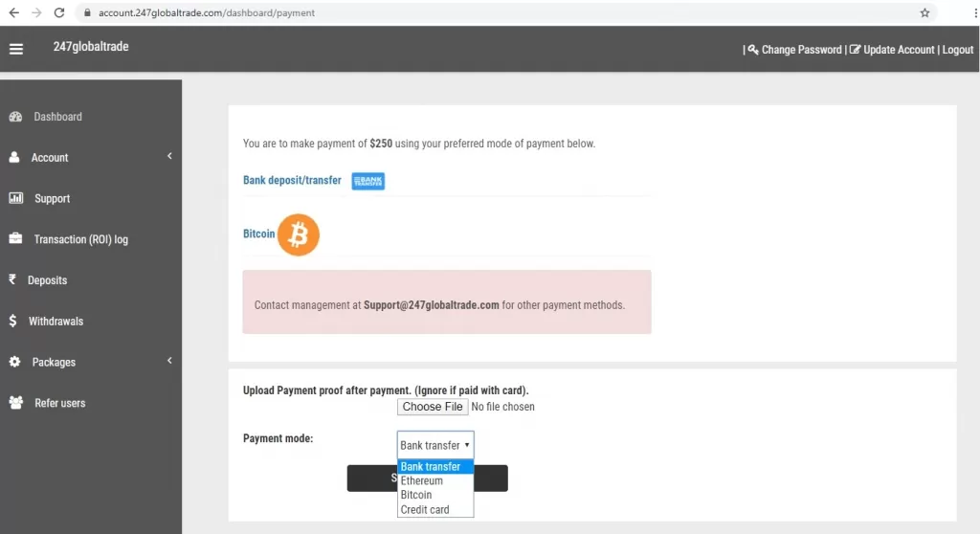Expand the Packages submenu chevron
This screenshot has height=534, width=980.
click(169, 360)
